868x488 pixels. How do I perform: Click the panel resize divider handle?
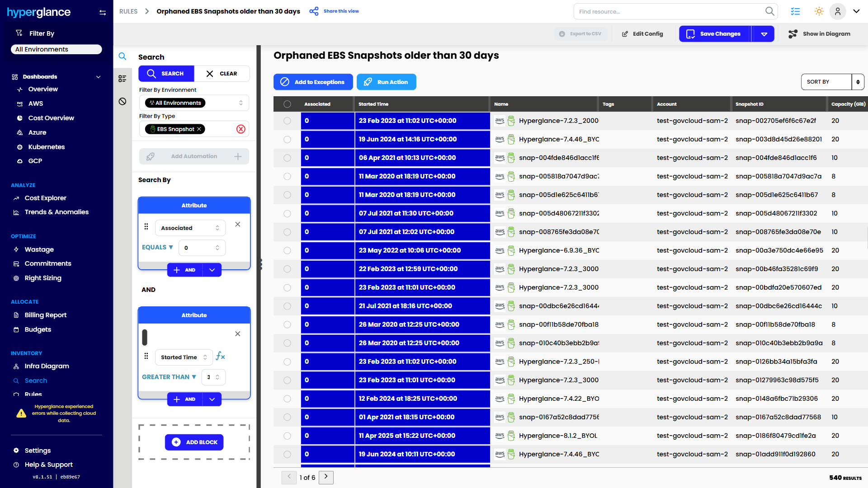(x=260, y=264)
